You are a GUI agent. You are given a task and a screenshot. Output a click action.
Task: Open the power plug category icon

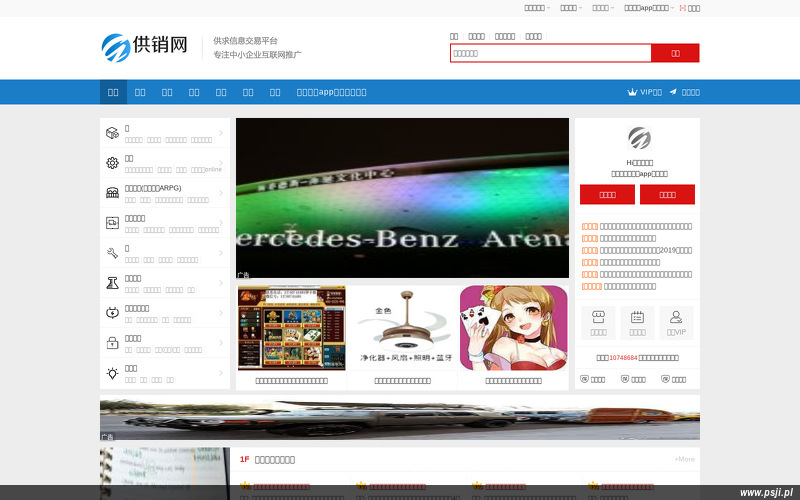112,313
